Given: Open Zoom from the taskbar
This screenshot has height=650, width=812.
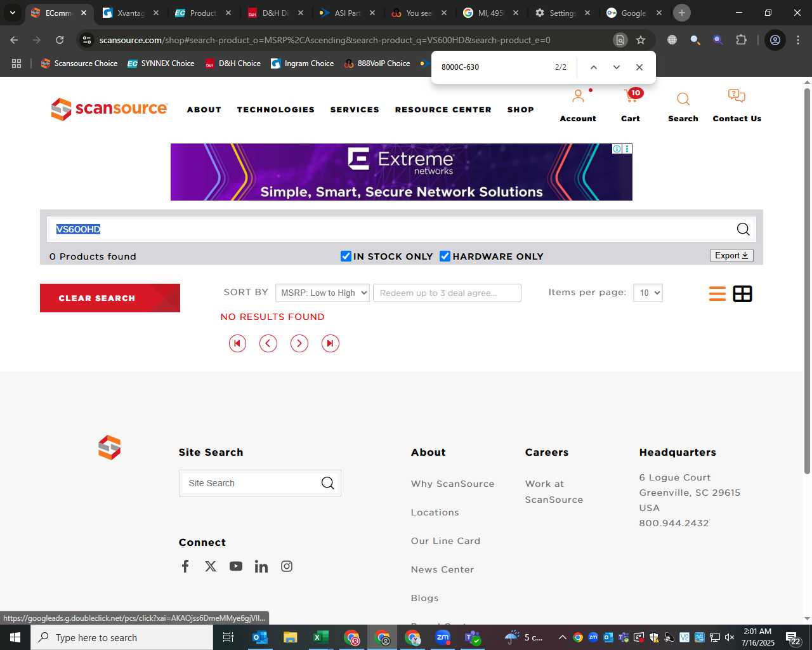Looking at the screenshot, I should [443, 637].
